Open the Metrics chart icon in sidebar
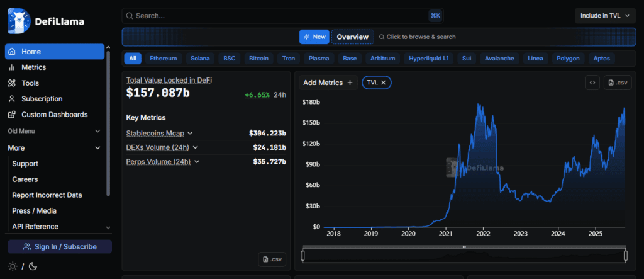This screenshot has width=644, height=279. point(12,67)
